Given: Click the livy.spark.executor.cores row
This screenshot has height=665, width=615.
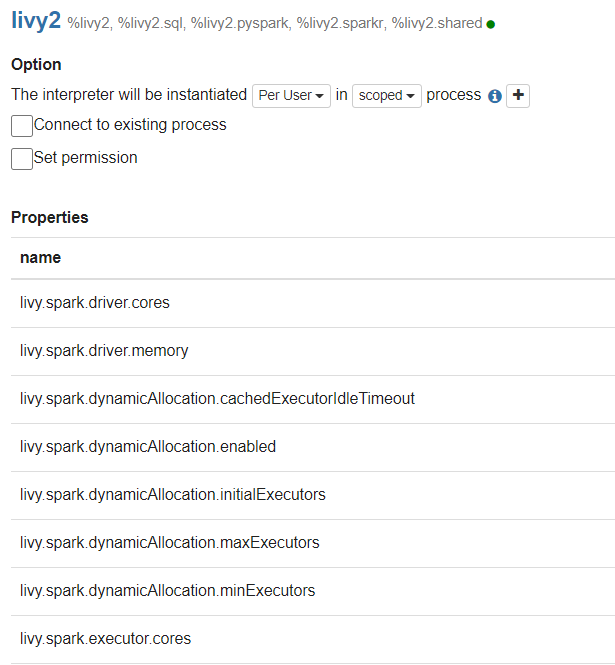Looking at the screenshot, I should 313,639.
